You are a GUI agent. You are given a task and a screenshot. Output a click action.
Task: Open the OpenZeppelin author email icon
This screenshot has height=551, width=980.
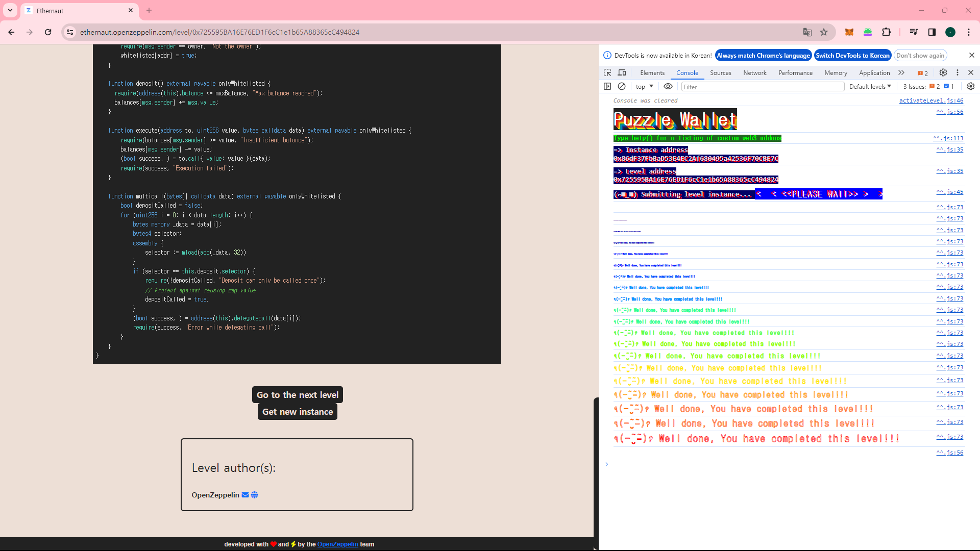click(245, 495)
